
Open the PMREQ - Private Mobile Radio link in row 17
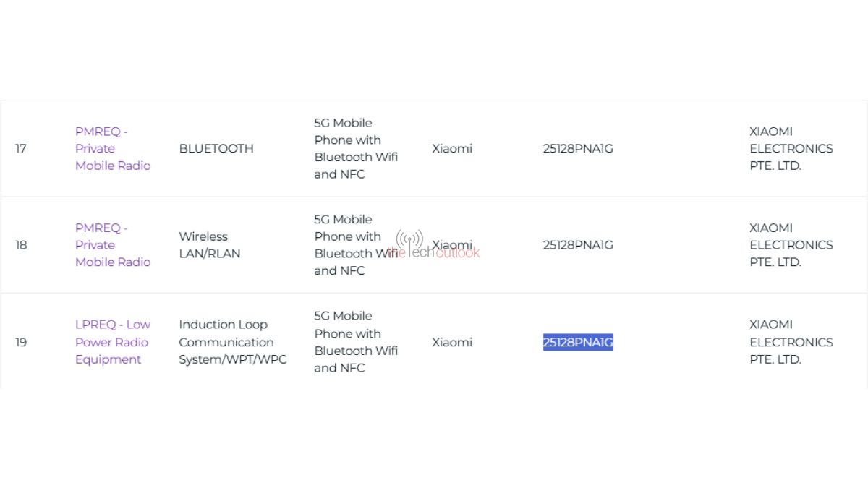[112, 148]
